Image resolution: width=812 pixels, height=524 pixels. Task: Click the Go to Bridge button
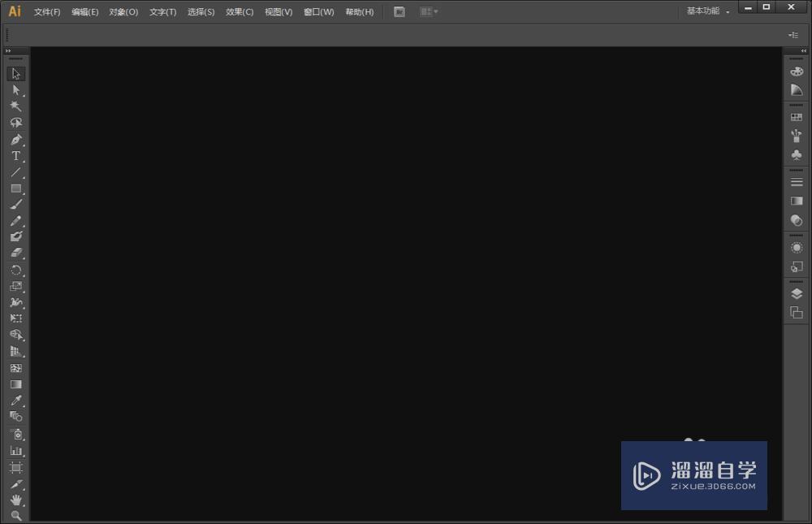(400, 12)
